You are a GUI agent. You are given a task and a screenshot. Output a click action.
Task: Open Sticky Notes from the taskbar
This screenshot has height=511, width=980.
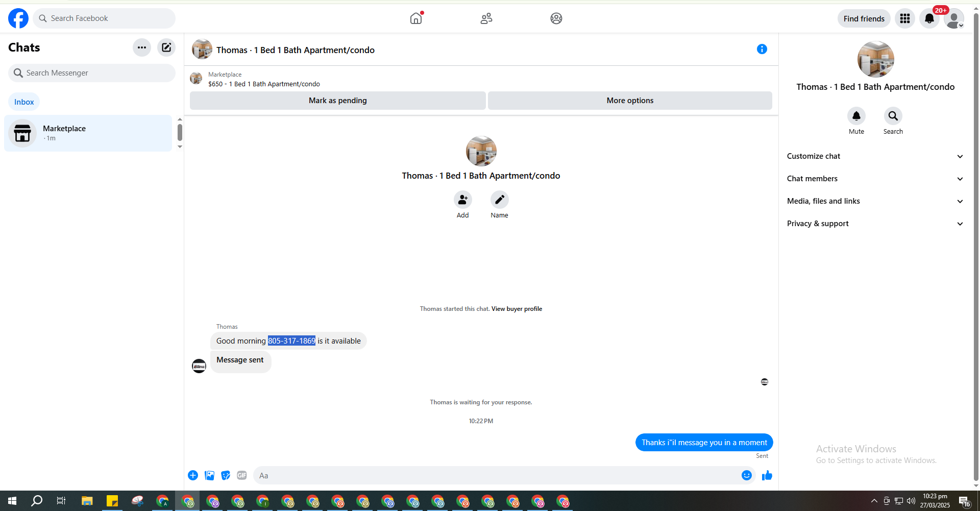[112, 501]
